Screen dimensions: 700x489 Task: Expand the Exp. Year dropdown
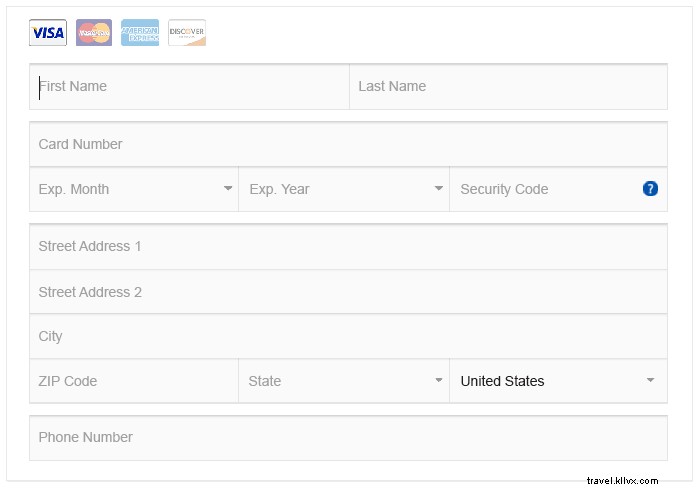343,189
